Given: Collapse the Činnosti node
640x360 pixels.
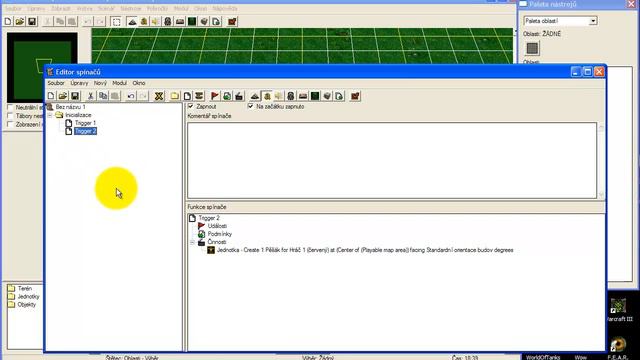Looking at the screenshot, I should 192,242.
